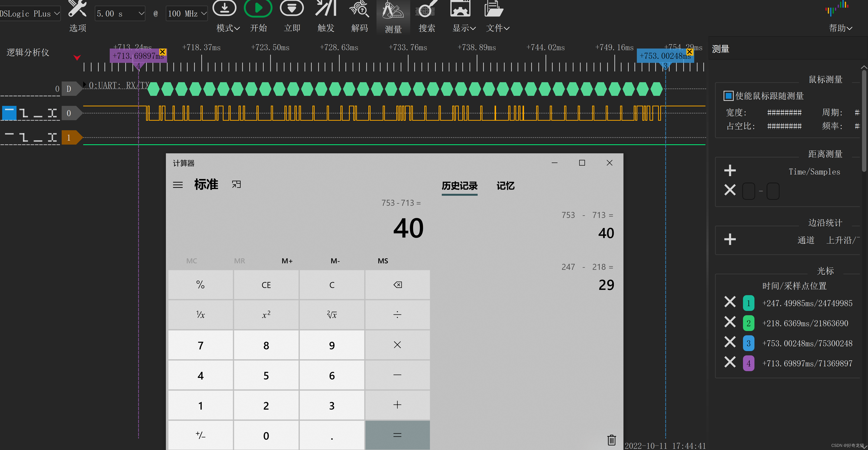Select falling-edge trigger for channel 1
This screenshot has height=450, width=868.
pyautogui.click(x=24, y=137)
